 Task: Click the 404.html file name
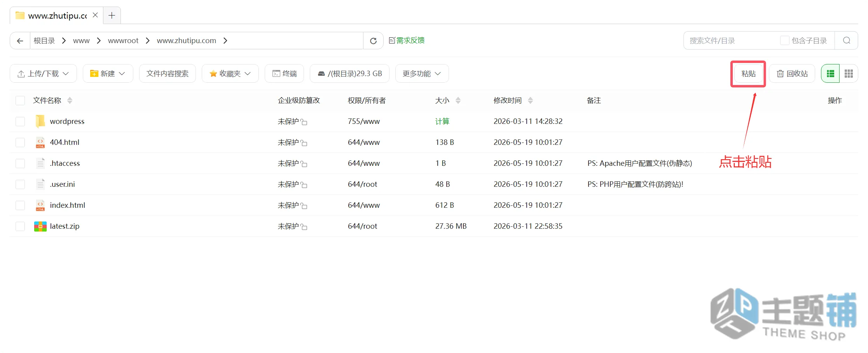(65, 142)
